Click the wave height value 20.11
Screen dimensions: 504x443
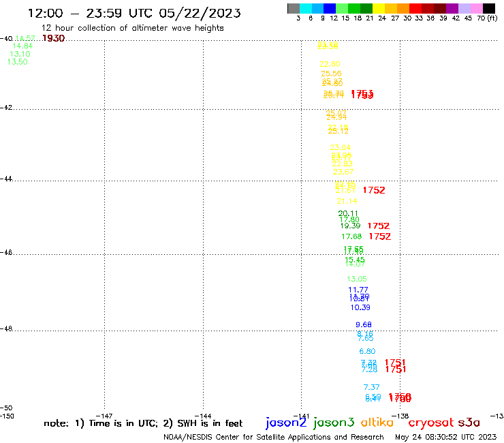coord(348,213)
